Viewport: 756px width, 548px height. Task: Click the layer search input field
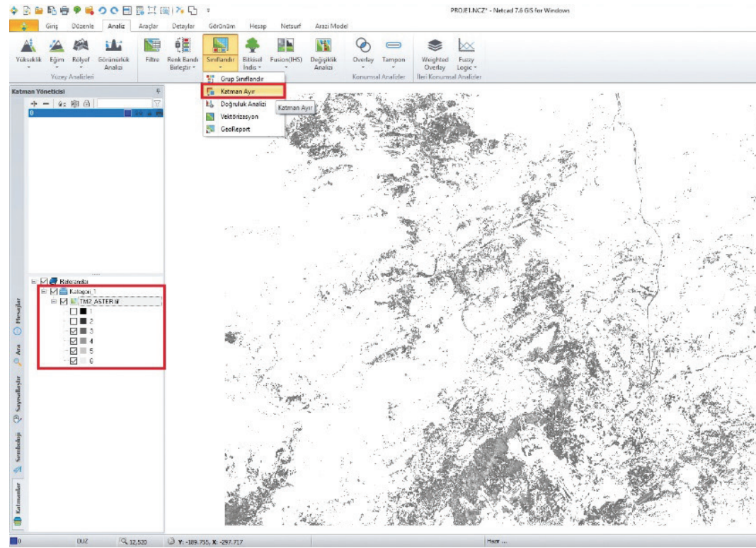click(125, 103)
